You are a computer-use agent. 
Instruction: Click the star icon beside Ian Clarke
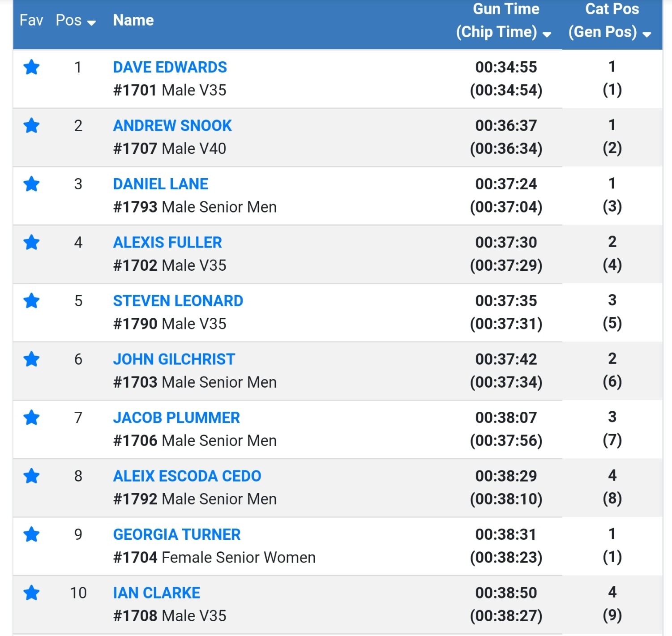31,593
